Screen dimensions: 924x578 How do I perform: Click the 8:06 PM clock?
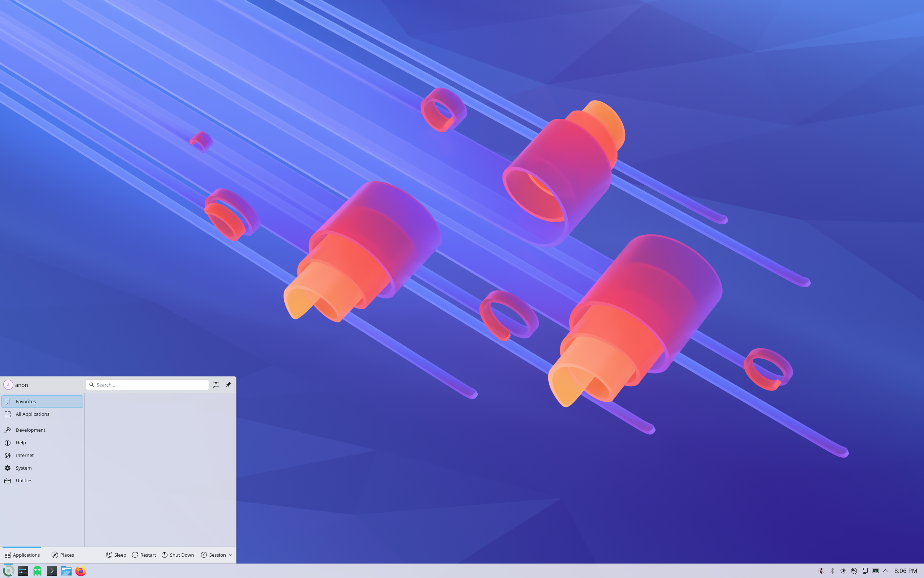pos(906,571)
